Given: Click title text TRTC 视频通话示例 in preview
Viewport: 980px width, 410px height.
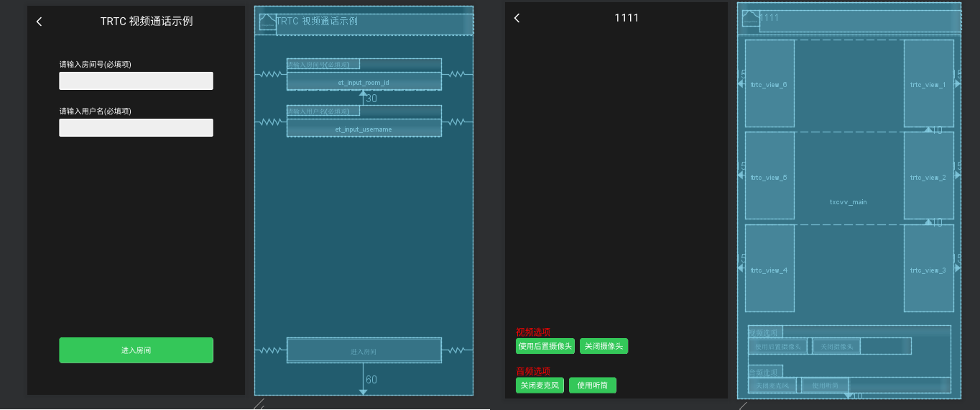Looking at the screenshot, I should [x=147, y=22].
